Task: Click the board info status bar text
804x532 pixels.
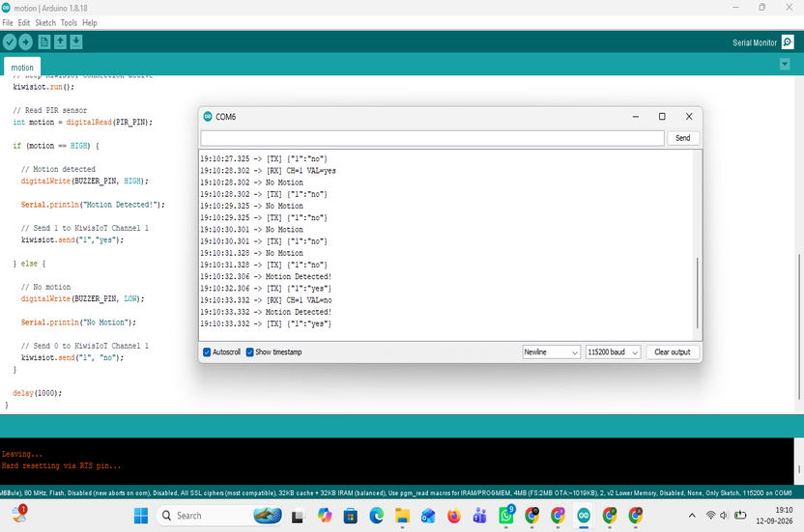Action: point(396,493)
